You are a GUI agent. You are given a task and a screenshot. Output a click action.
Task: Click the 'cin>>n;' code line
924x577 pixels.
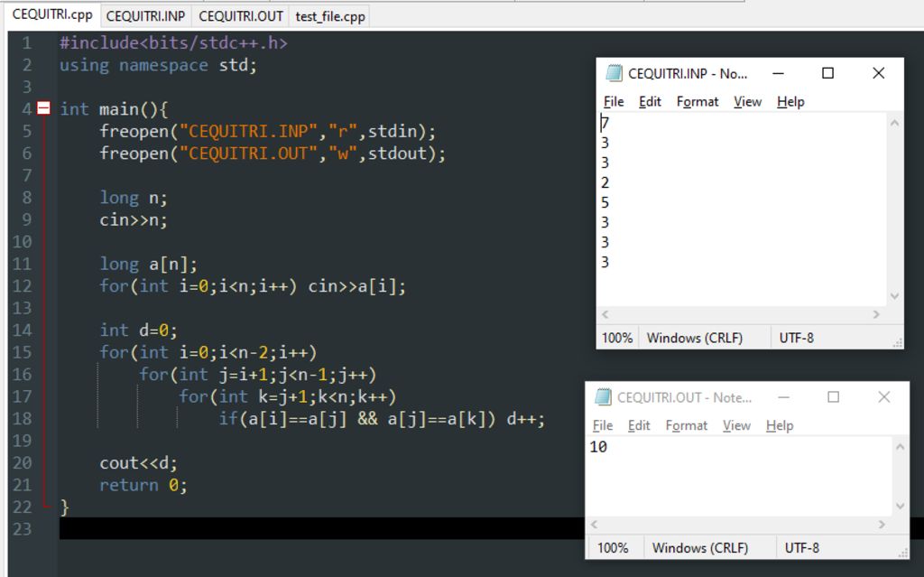134,220
